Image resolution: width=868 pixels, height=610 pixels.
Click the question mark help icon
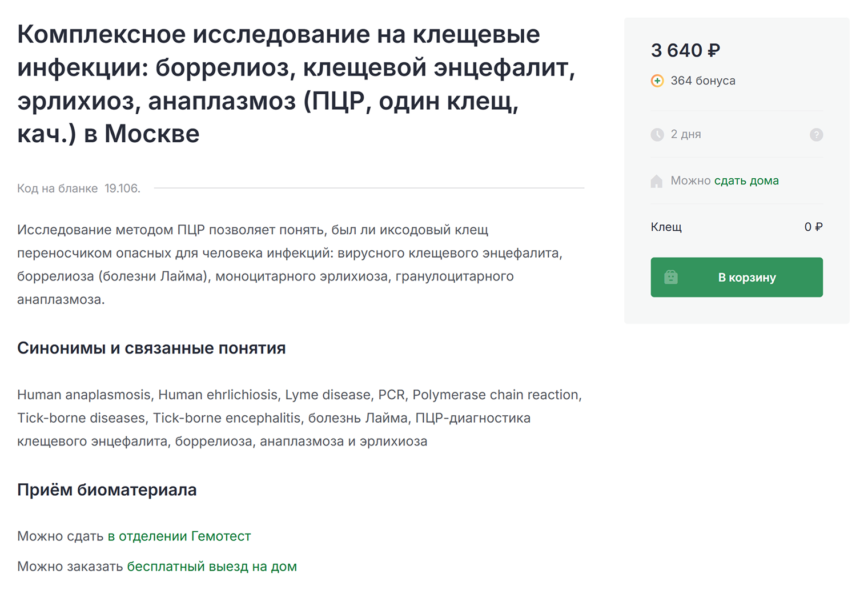816,135
